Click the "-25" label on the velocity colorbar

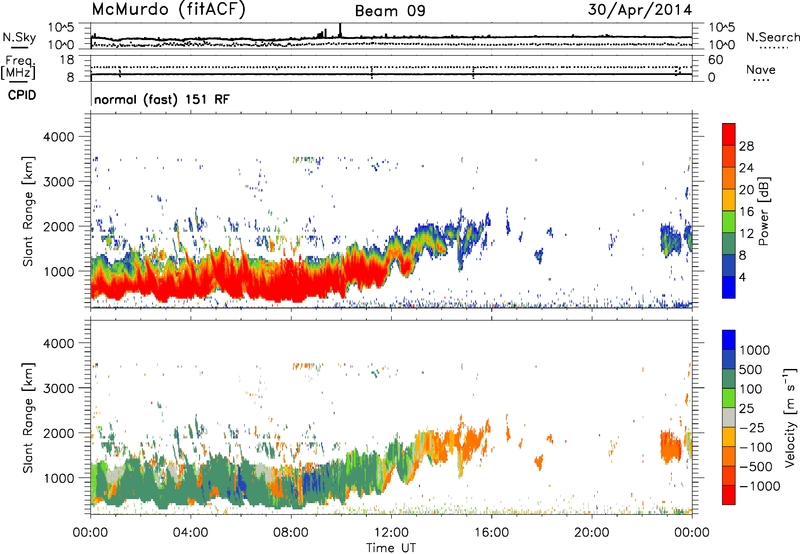(752, 428)
